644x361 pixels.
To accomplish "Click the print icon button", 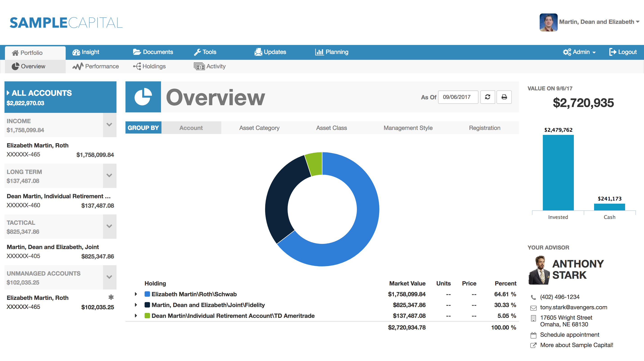I will (504, 97).
